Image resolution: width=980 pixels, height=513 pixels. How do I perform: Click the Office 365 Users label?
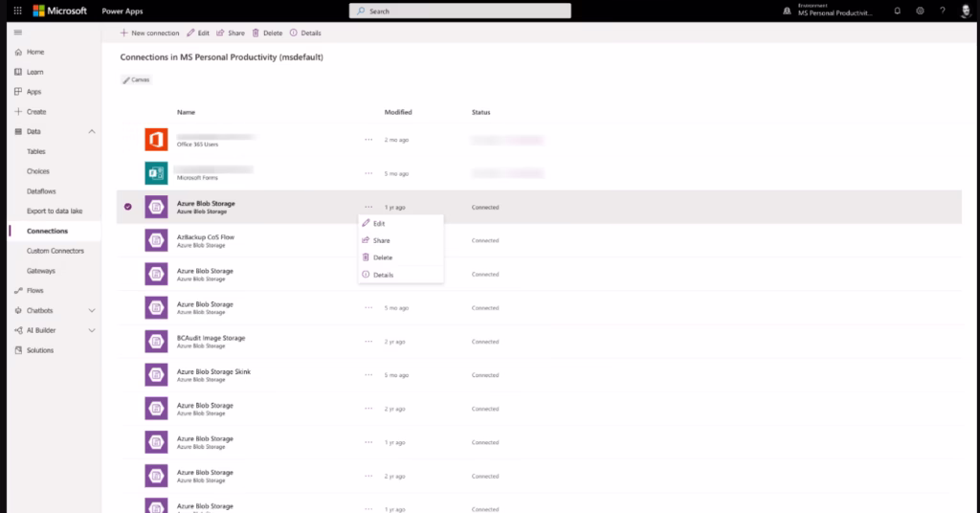(x=197, y=145)
